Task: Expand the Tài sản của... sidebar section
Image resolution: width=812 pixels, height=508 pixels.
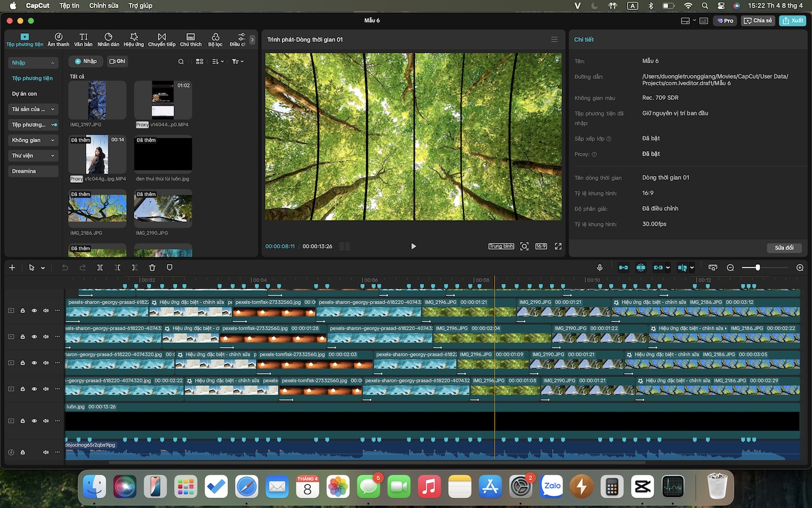Action: tap(53, 109)
